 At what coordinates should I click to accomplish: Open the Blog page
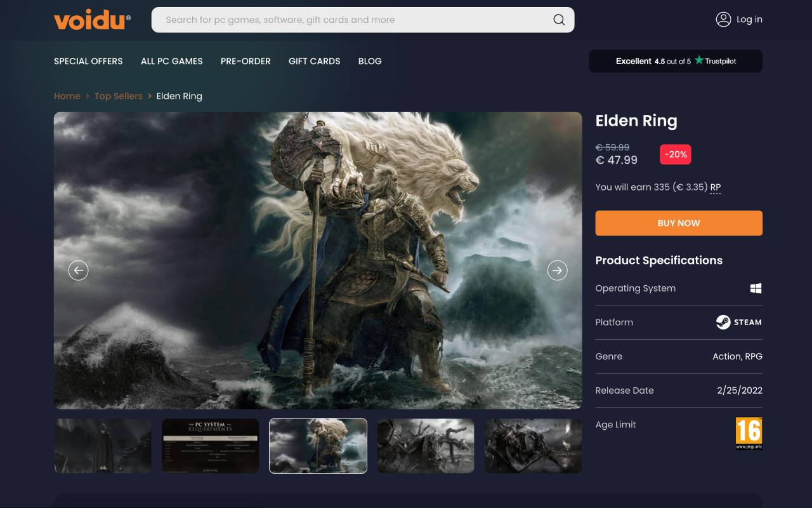pyautogui.click(x=370, y=61)
